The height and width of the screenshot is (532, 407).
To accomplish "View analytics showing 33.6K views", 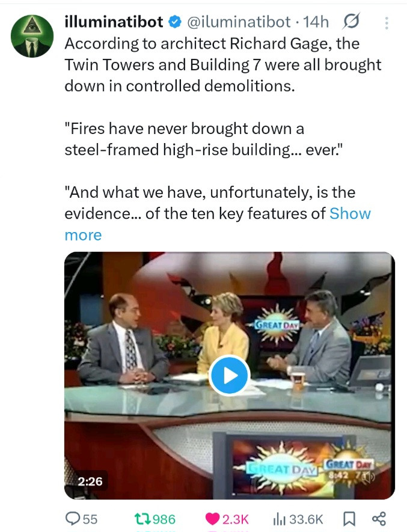I will (298, 519).
